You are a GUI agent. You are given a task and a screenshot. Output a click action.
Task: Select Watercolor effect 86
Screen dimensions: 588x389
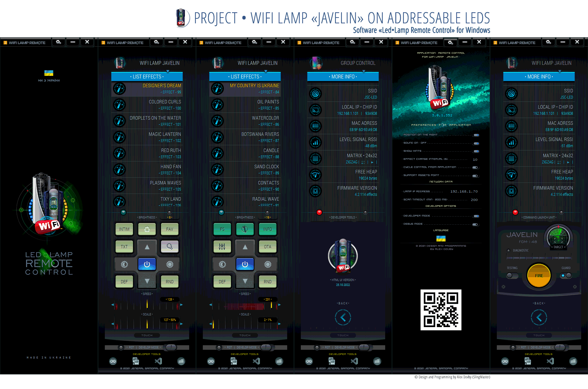245,121
